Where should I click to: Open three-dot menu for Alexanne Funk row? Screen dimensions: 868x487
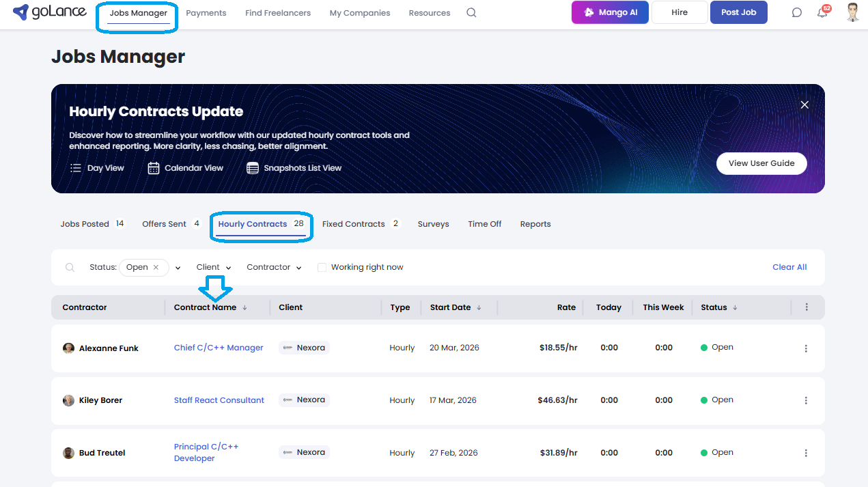click(806, 348)
